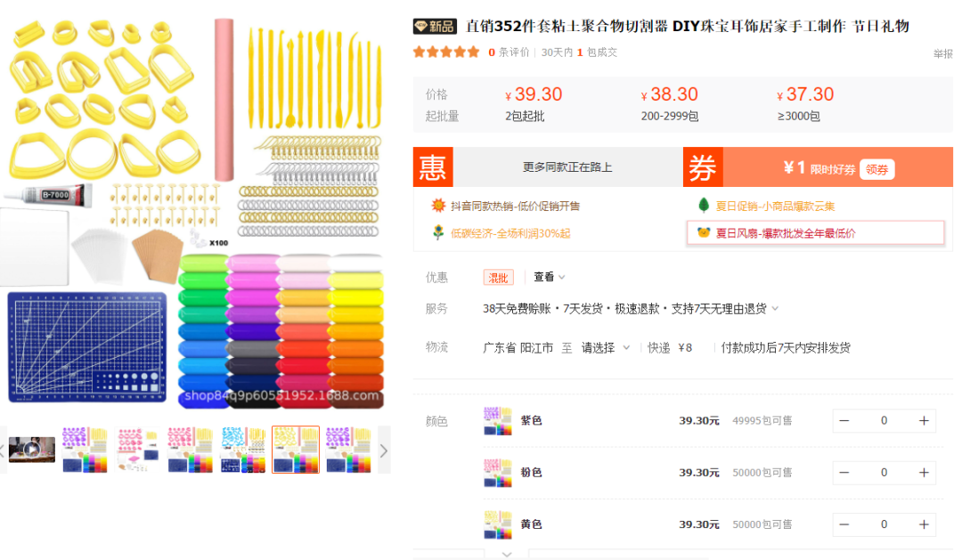Play the product video on first thumbnail
Viewport: 962px width, 560px height.
click(x=32, y=450)
